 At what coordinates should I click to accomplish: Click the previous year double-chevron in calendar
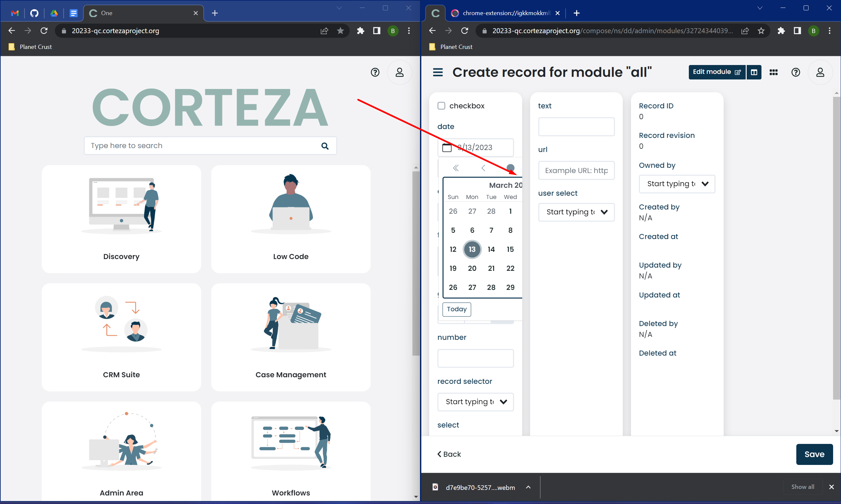[x=456, y=168]
